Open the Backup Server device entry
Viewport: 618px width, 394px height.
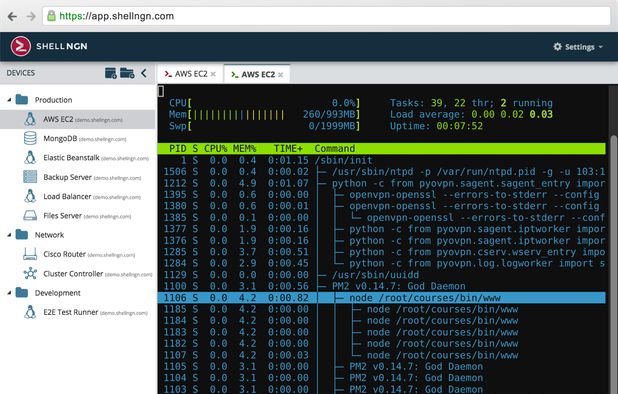click(78, 177)
